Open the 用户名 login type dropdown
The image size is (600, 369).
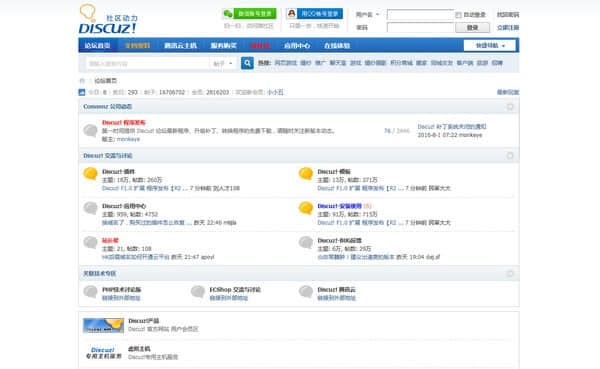click(367, 15)
